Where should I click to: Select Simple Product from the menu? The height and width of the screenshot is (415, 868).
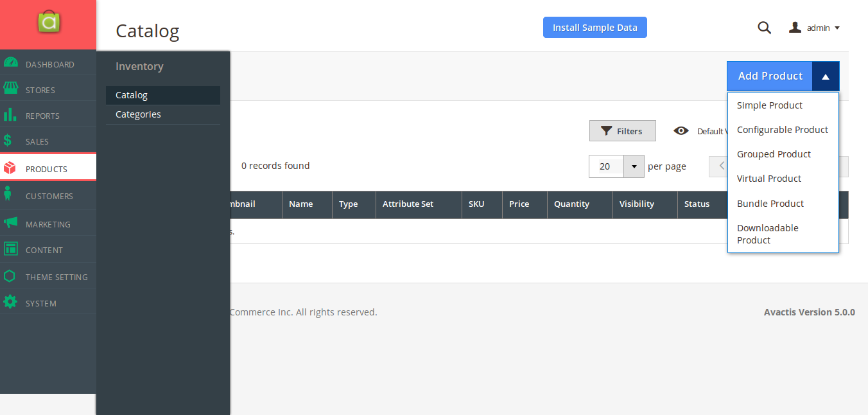[x=783, y=105]
